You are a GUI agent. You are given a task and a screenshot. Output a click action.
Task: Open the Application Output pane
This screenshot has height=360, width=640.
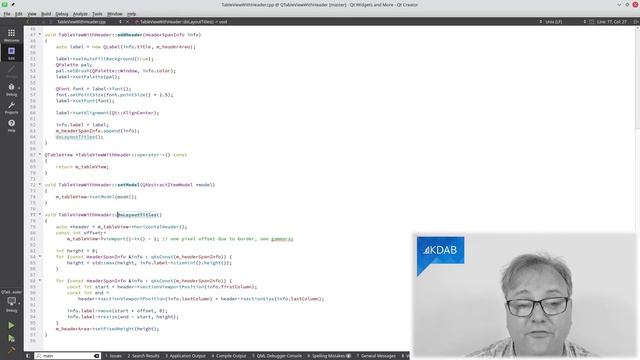[185, 356]
